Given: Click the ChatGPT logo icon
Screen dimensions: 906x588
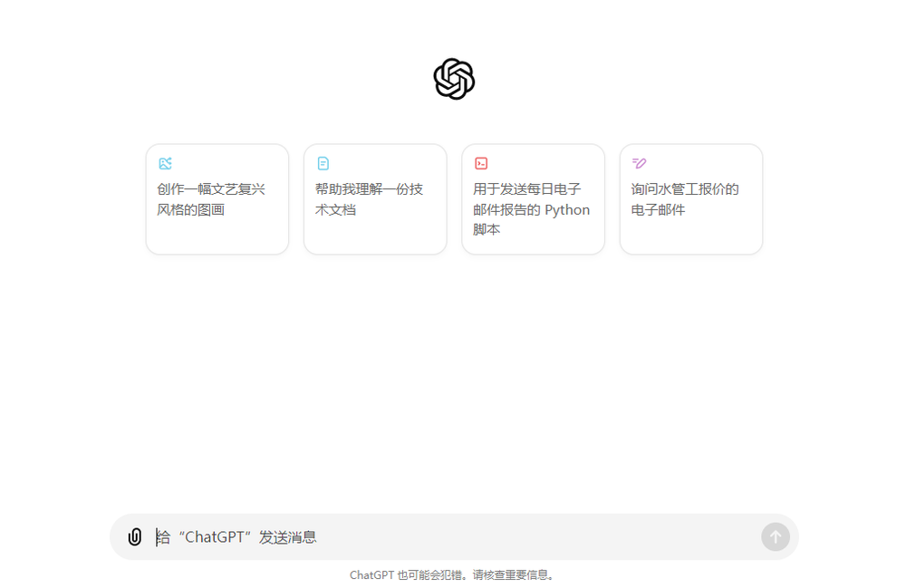Looking at the screenshot, I should [x=454, y=79].
